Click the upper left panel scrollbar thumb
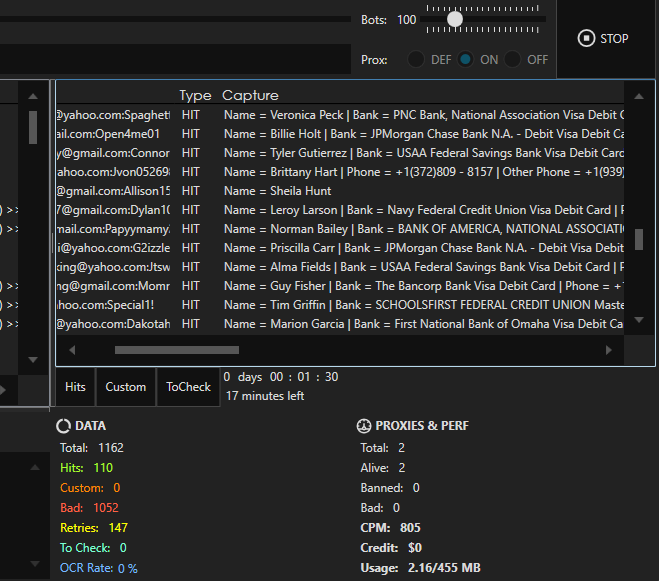The width and height of the screenshot is (659, 581). click(33, 127)
